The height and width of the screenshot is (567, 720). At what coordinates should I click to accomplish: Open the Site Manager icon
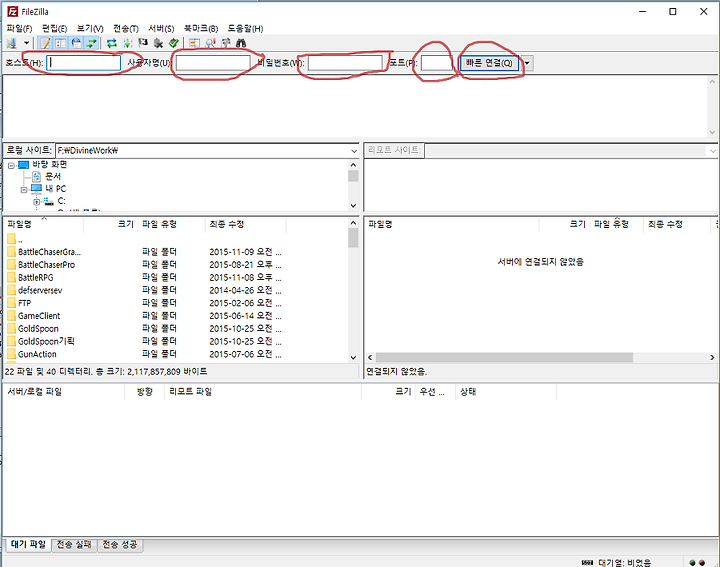click(12, 43)
